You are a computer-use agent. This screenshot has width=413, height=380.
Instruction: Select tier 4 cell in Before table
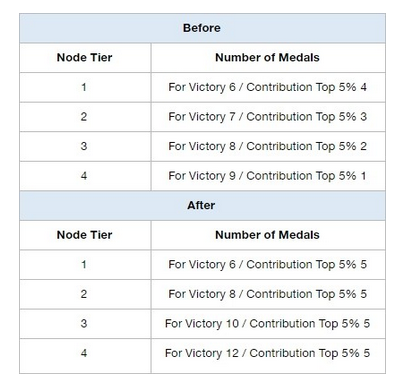point(85,176)
